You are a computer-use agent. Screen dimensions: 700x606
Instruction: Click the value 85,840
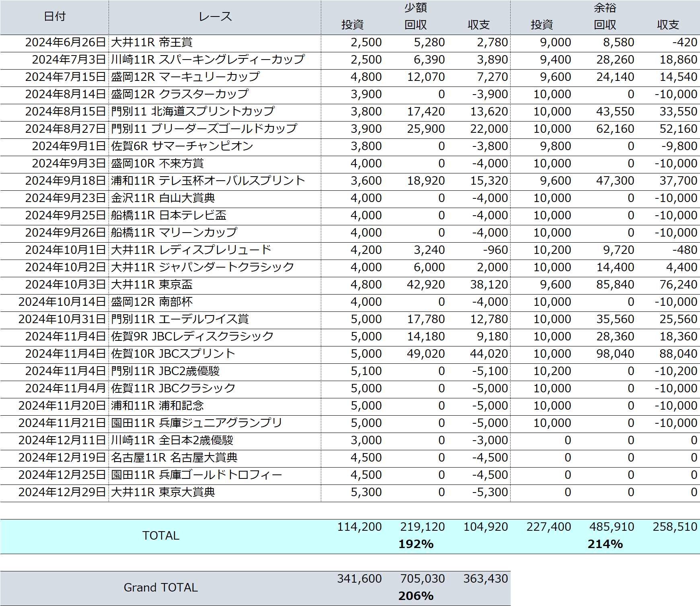click(615, 284)
